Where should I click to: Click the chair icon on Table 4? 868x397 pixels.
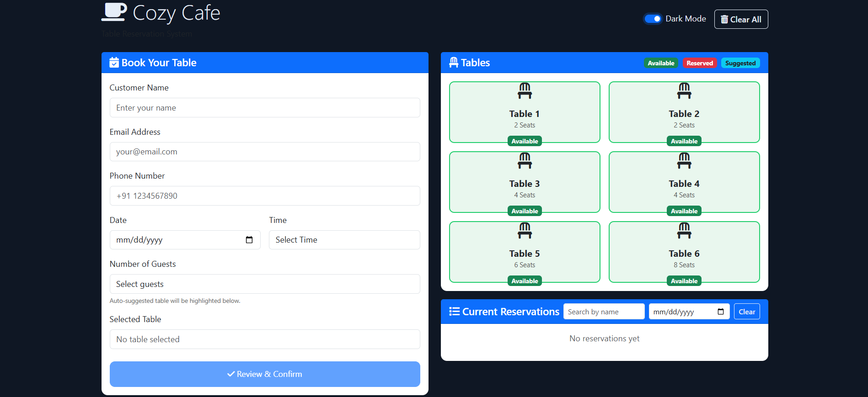684,160
